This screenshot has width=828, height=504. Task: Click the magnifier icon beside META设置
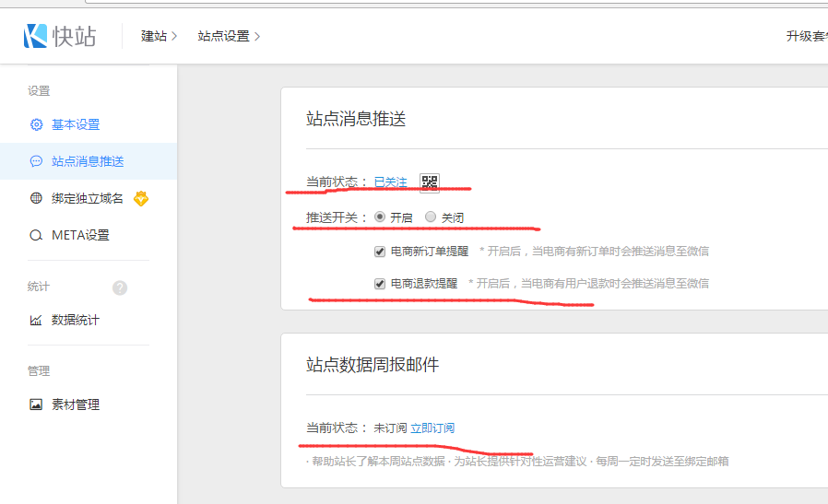[36, 235]
